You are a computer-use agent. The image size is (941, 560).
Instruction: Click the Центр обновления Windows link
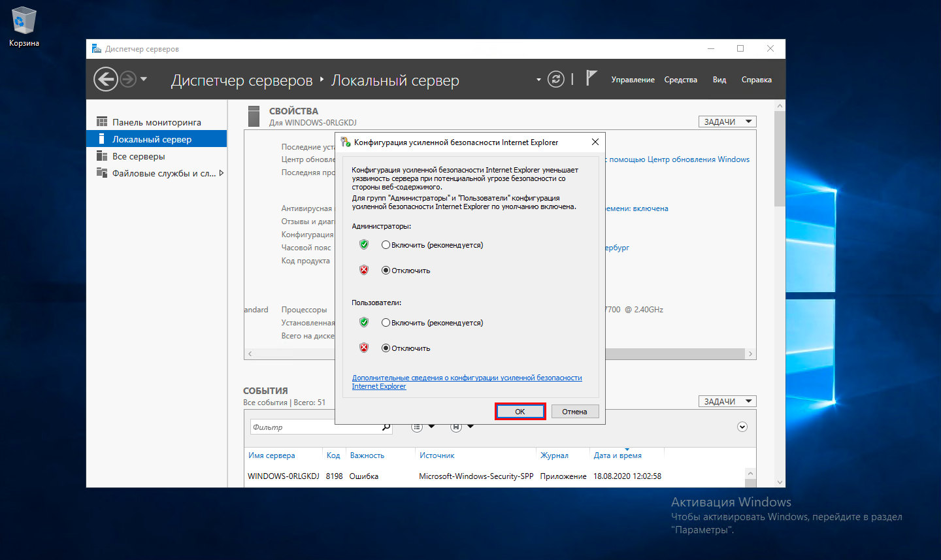(678, 159)
